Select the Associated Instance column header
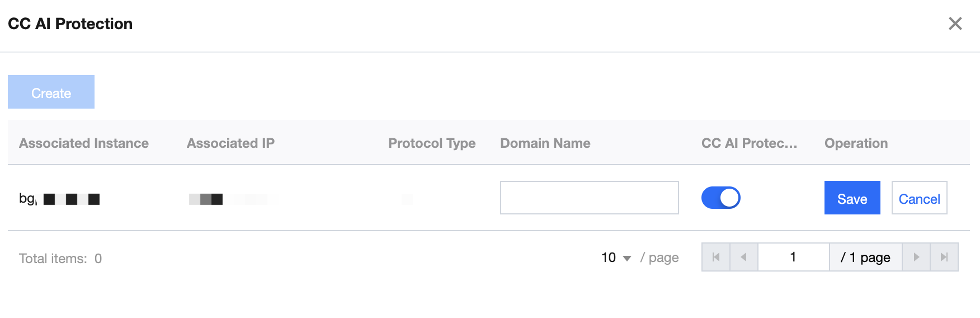This screenshot has width=980, height=318. [x=84, y=143]
